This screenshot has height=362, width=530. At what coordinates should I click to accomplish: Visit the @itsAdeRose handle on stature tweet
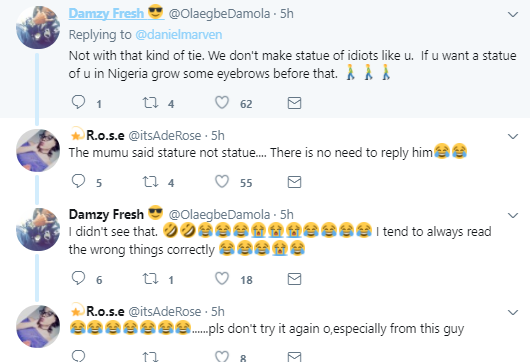165,136
